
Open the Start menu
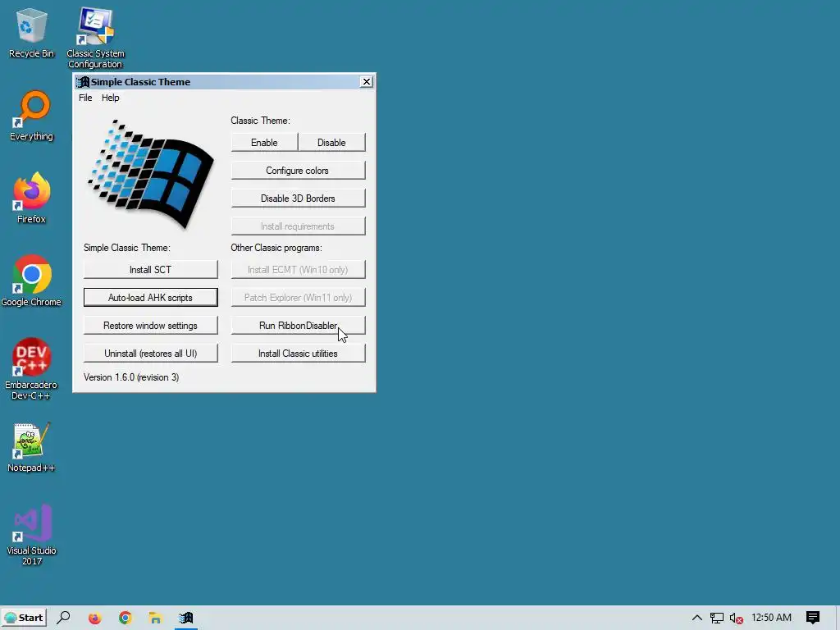point(24,618)
